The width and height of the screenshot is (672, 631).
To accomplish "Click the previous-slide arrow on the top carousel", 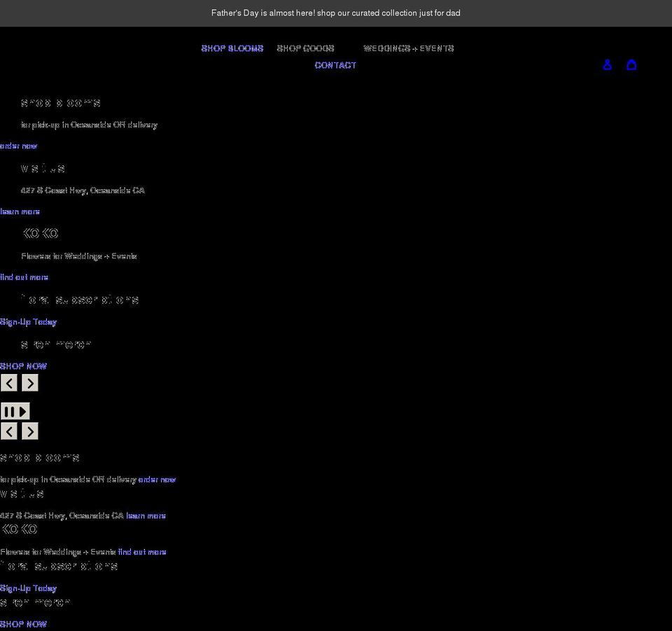I will [8, 383].
